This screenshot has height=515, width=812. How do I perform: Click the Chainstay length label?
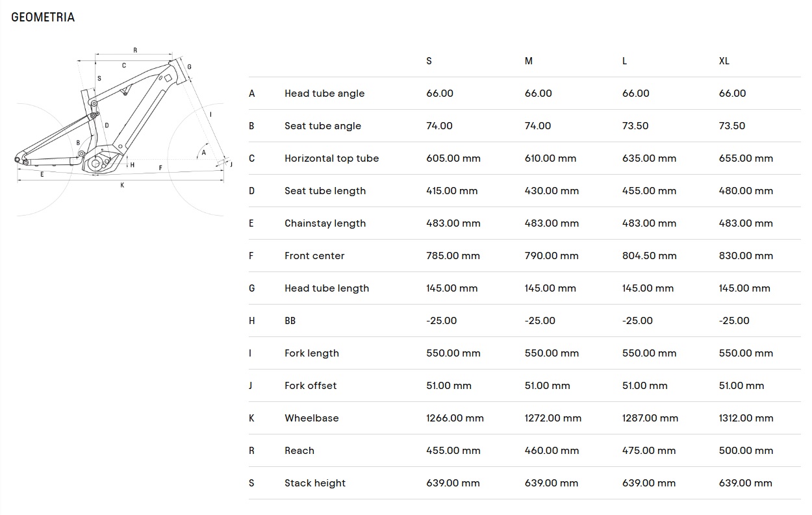click(325, 223)
